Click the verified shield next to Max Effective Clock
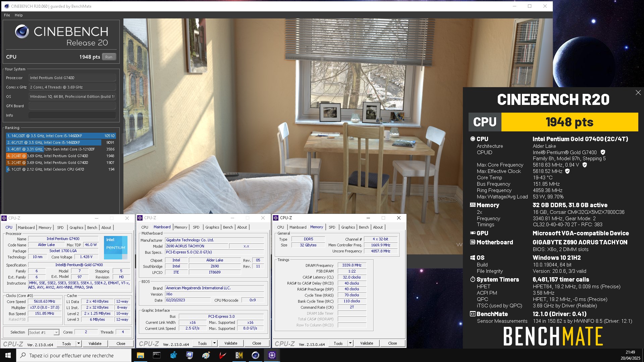This screenshot has width=644, height=362. (568, 171)
